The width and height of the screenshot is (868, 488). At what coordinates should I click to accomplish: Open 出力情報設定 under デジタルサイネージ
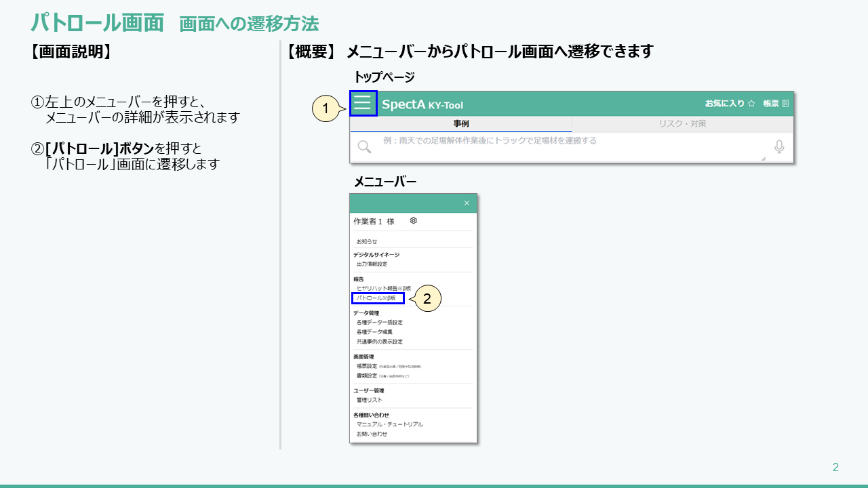[x=372, y=264]
